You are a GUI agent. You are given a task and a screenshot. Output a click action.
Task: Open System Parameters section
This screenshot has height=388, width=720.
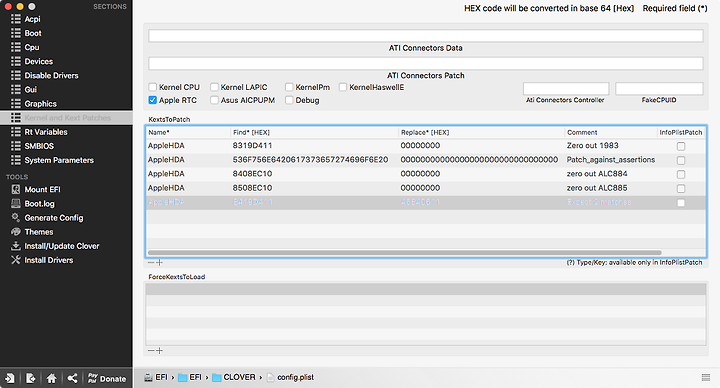tap(59, 160)
